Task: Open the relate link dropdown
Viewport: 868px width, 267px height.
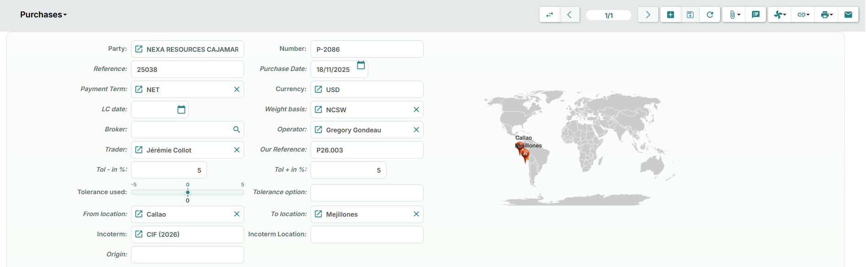Action: click(x=803, y=15)
